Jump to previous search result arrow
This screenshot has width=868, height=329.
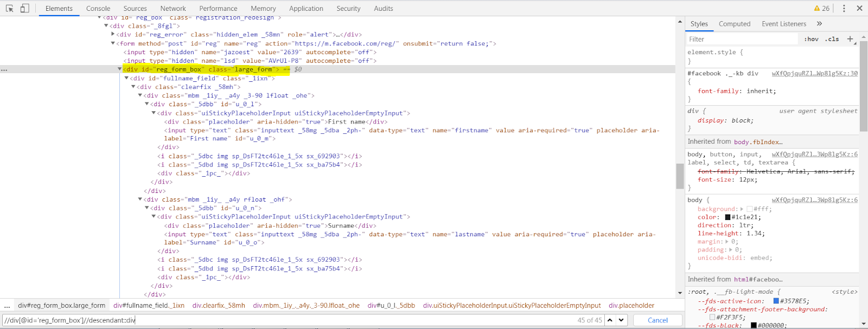pyautogui.click(x=610, y=320)
